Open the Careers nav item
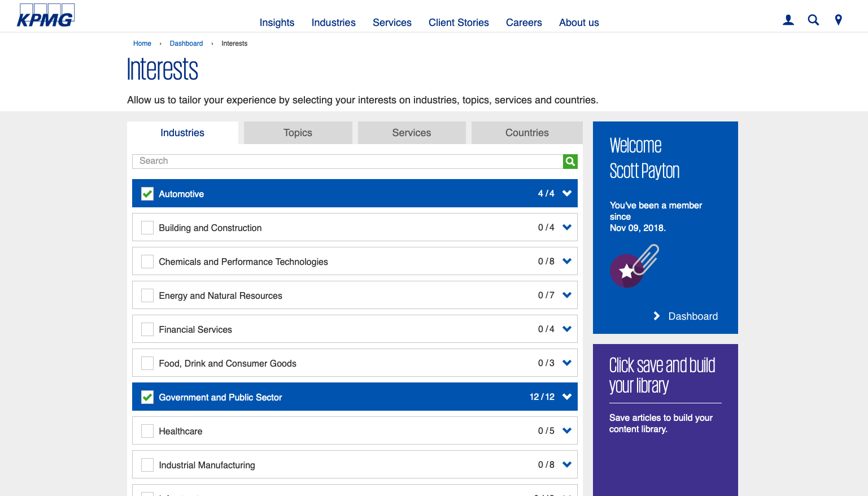 pyautogui.click(x=524, y=23)
